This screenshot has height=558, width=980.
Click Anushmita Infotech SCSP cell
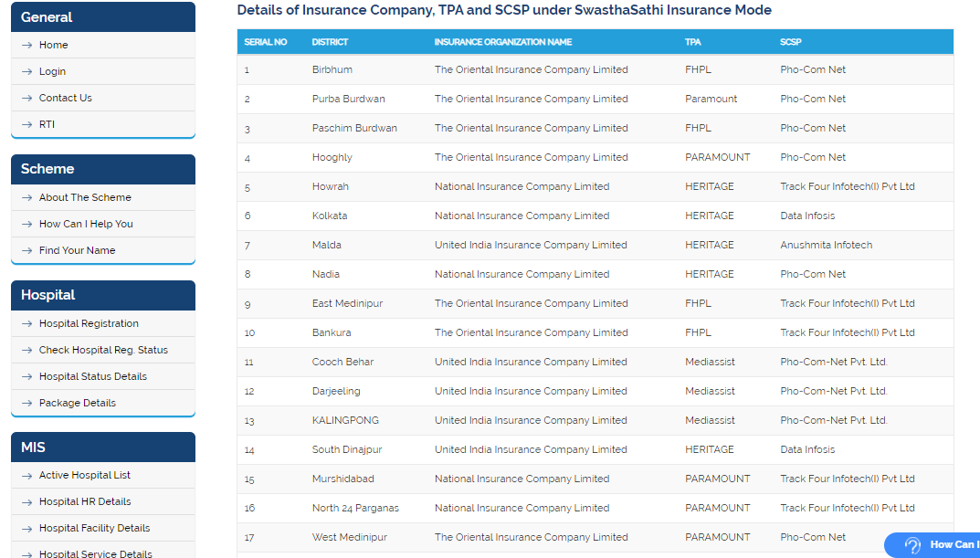[827, 245]
